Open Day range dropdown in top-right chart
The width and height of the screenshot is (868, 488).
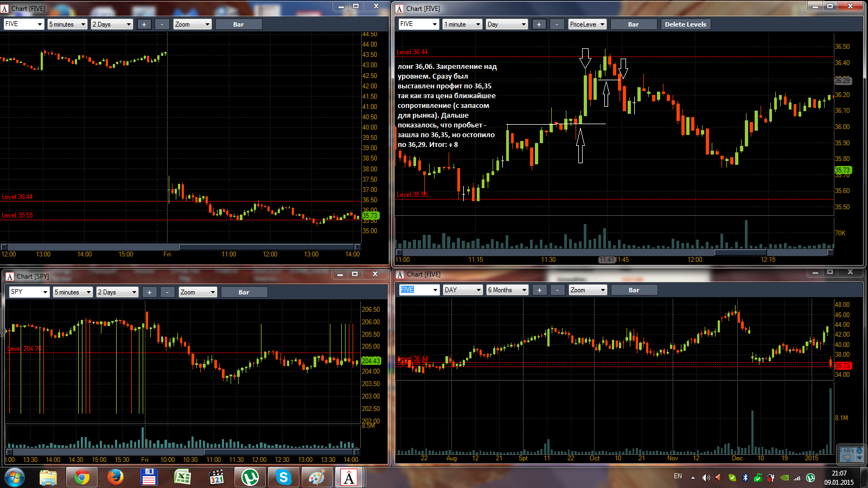click(507, 24)
